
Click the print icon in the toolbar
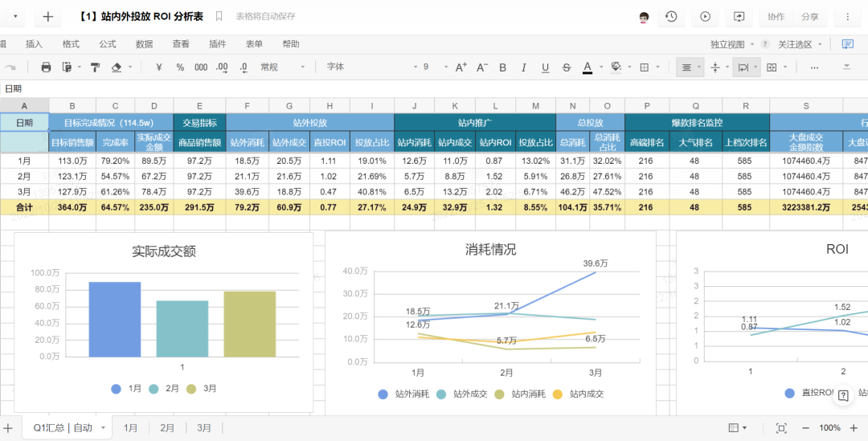(x=46, y=67)
